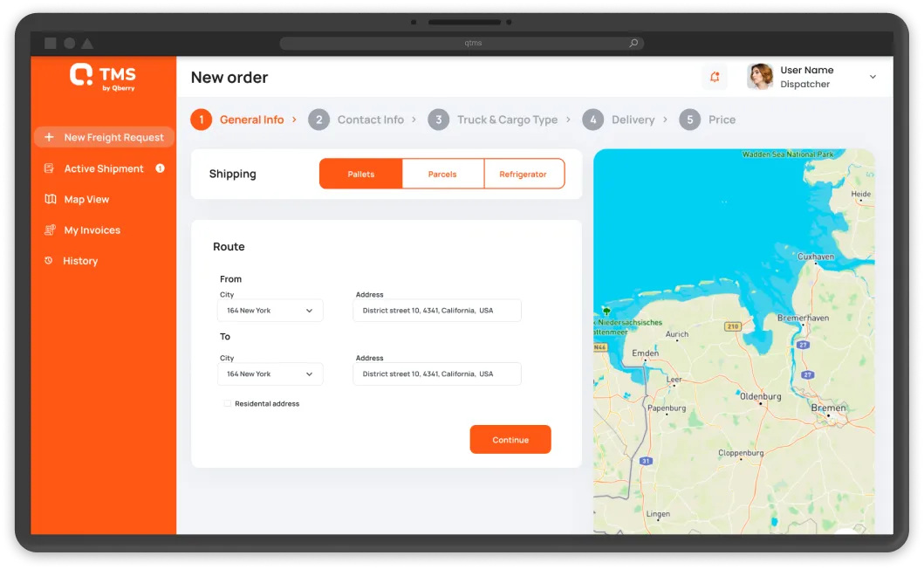The image size is (924, 569).
Task: Click the user avatar photo
Action: pos(760,77)
